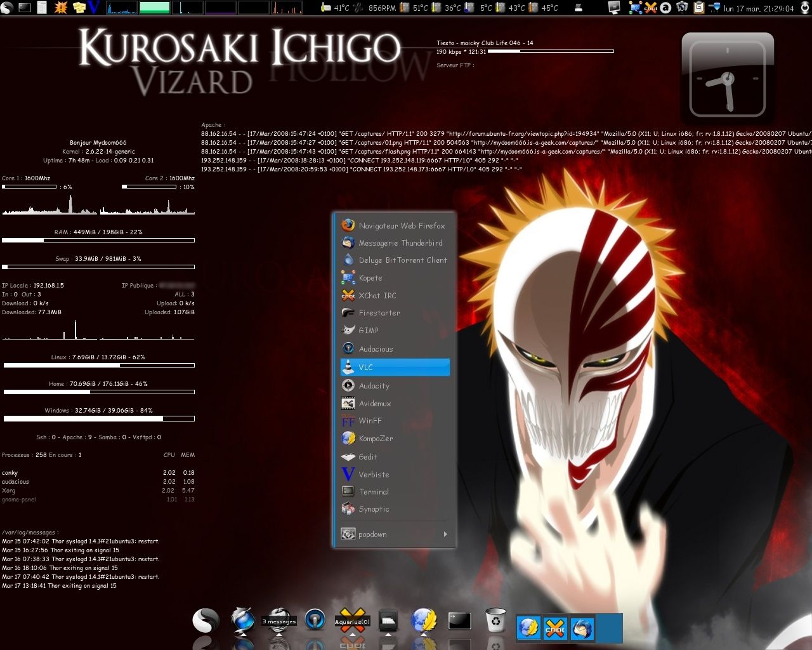Open the XChat tray icon in top panel

click(x=651, y=8)
